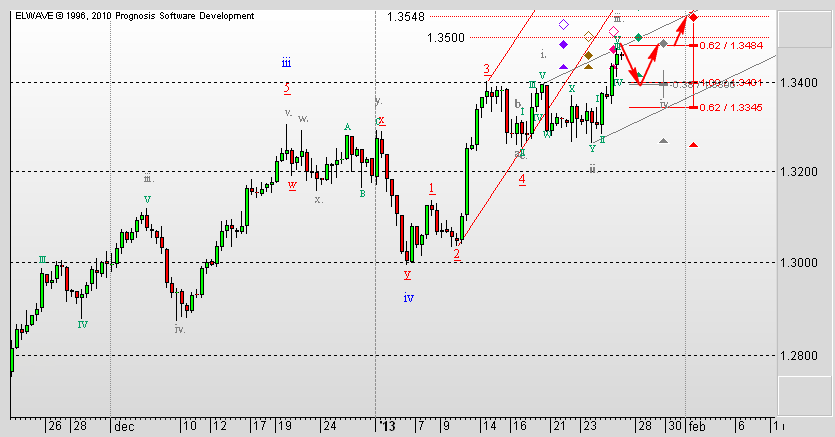
Task: Click the filled purple diamond marker
Action: 564,45
